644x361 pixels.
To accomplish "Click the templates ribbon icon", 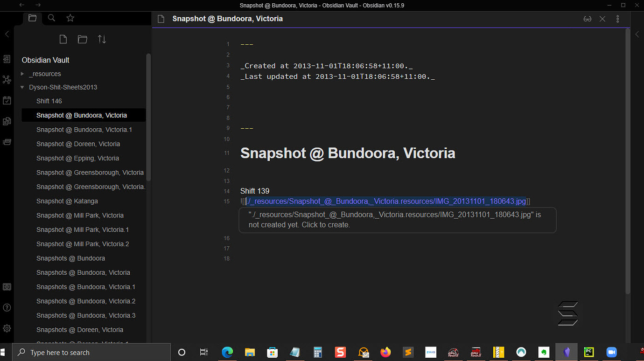I will (7, 121).
